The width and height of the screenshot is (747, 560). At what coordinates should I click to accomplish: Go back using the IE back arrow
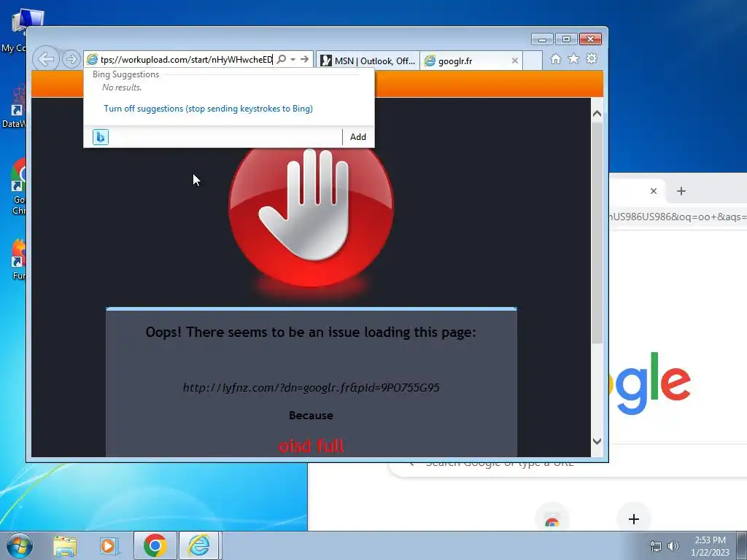(46, 59)
